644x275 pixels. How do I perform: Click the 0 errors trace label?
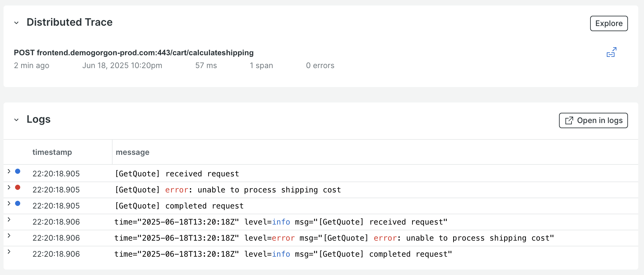[x=320, y=66]
